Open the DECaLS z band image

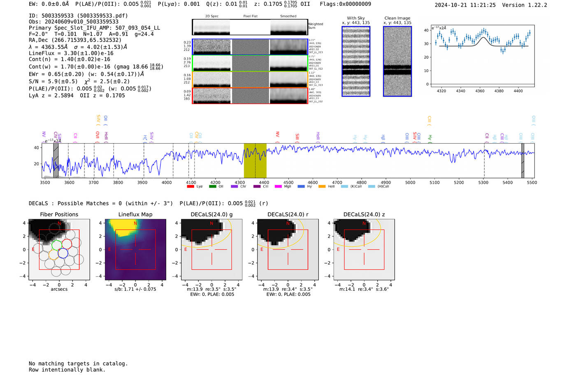pos(364,250)
